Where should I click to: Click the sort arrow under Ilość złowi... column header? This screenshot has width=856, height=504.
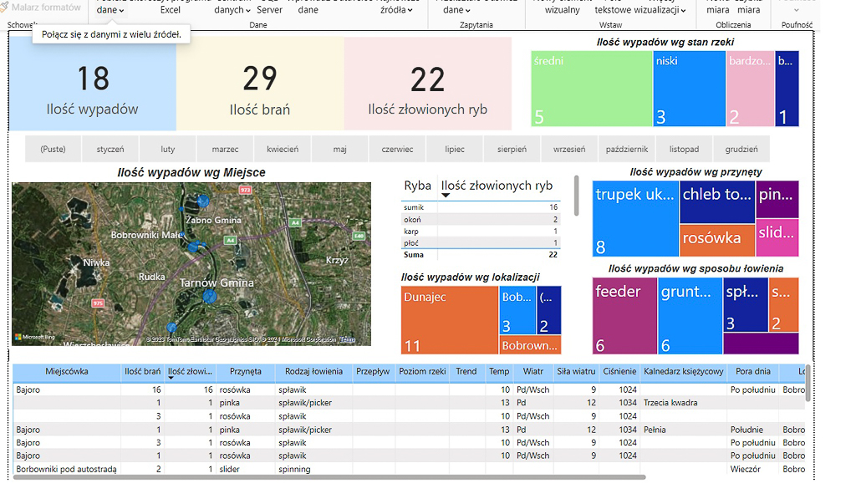pos(171,378)
